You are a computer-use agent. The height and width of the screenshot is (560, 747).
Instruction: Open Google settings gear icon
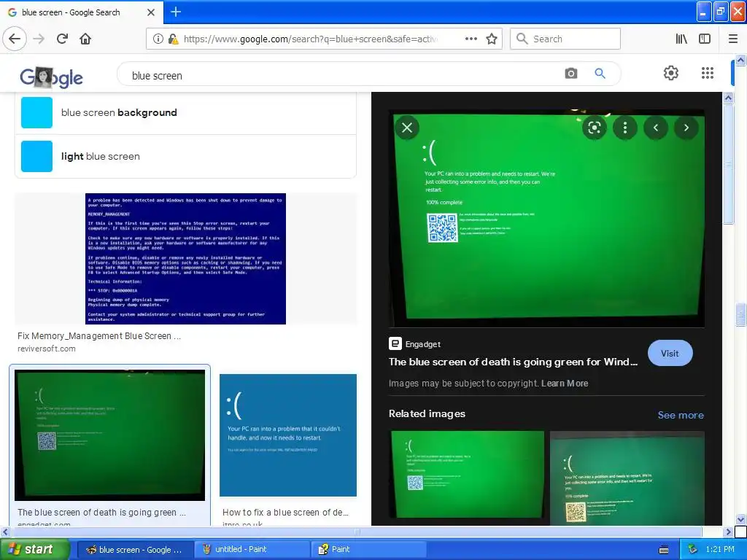(671, 73)
